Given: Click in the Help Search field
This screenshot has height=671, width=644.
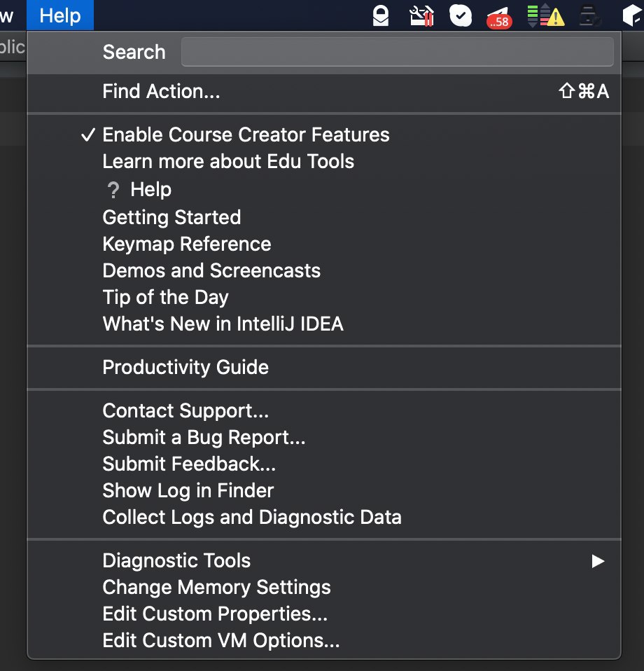Looking at the screenshot, I should [x=398, y=52].
